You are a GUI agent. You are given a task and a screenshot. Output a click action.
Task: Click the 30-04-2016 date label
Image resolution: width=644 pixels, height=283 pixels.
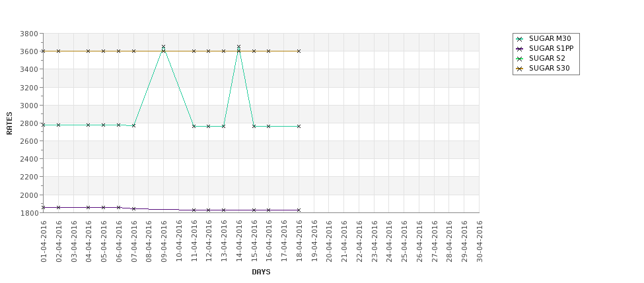[x=480, y=241]
